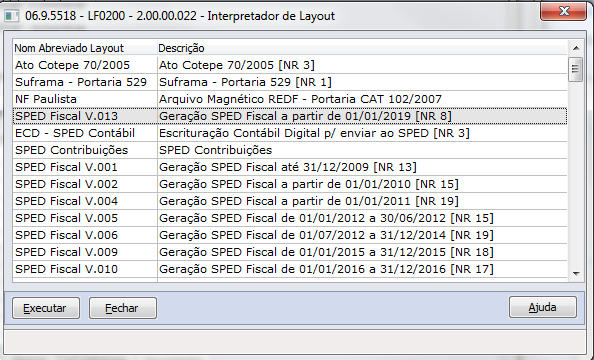Select SPED Fiscal V.005 row
Viewport: 594px width, 360px height.
pyautogui.click(x=290, y=218)
